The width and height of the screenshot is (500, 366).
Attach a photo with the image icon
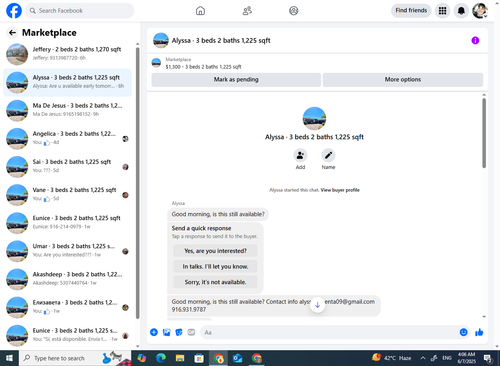point(166,332)
